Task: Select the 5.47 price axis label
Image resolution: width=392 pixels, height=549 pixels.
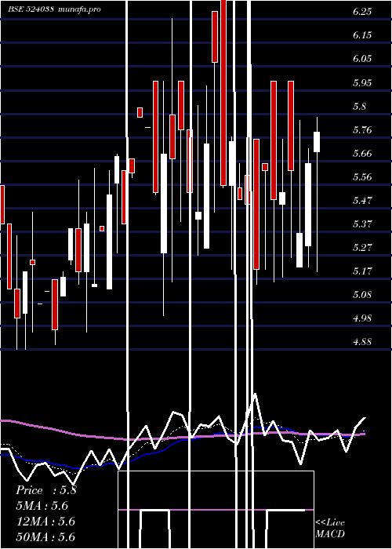Action: tap(362, 201)
